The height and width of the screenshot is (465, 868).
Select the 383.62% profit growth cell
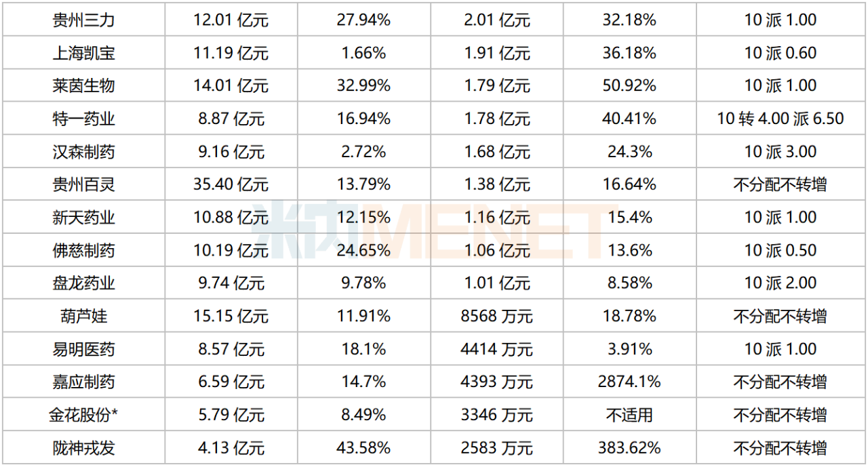[x=629, y=448]
